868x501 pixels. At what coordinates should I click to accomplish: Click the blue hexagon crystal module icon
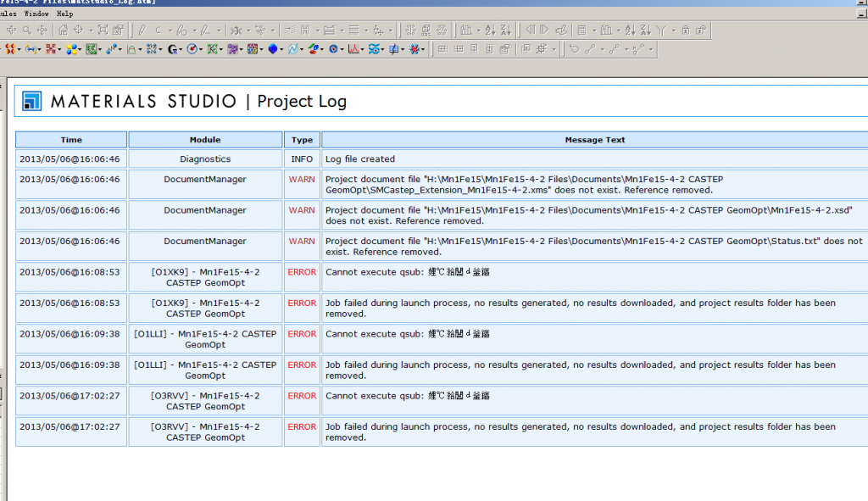pyautogui.click(x=272, y=49)
